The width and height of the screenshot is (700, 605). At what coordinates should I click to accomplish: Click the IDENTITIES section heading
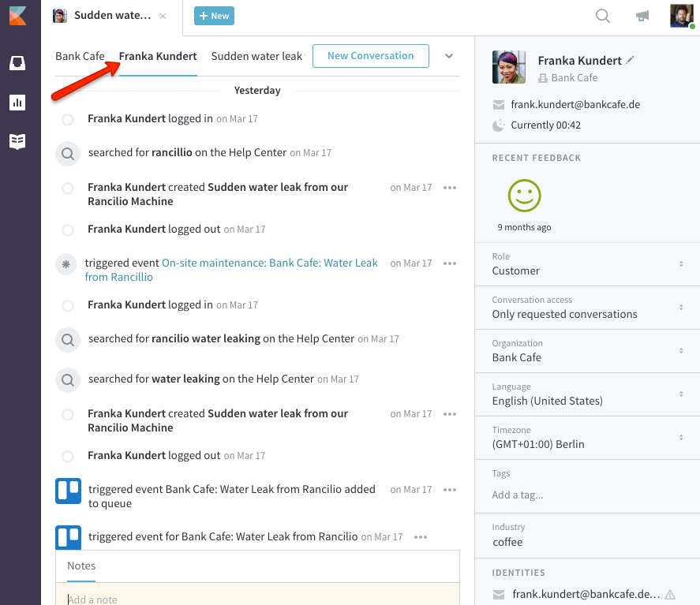point(518,573)
